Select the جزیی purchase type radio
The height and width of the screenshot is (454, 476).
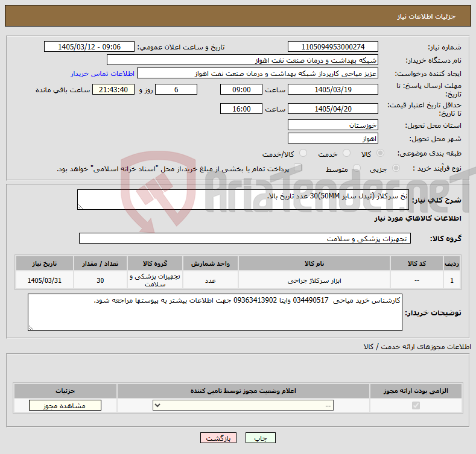[396, 168]
